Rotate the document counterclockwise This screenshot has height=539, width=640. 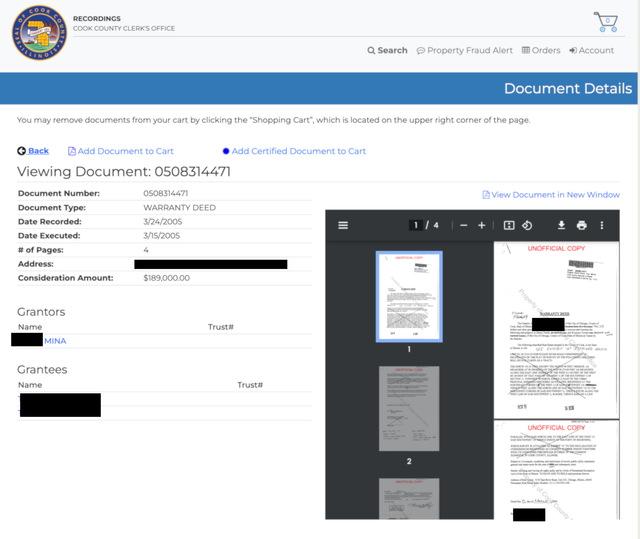527,225
